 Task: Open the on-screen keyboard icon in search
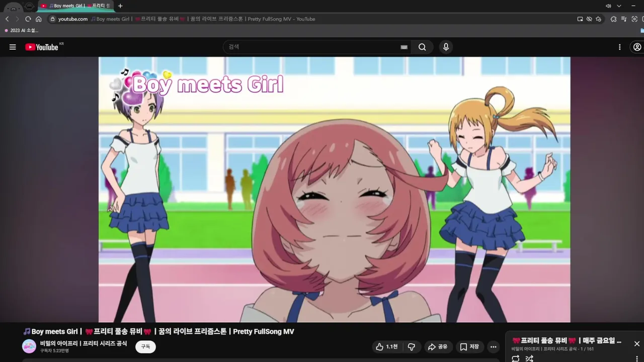pyautogui.click(x=404, y=47)
